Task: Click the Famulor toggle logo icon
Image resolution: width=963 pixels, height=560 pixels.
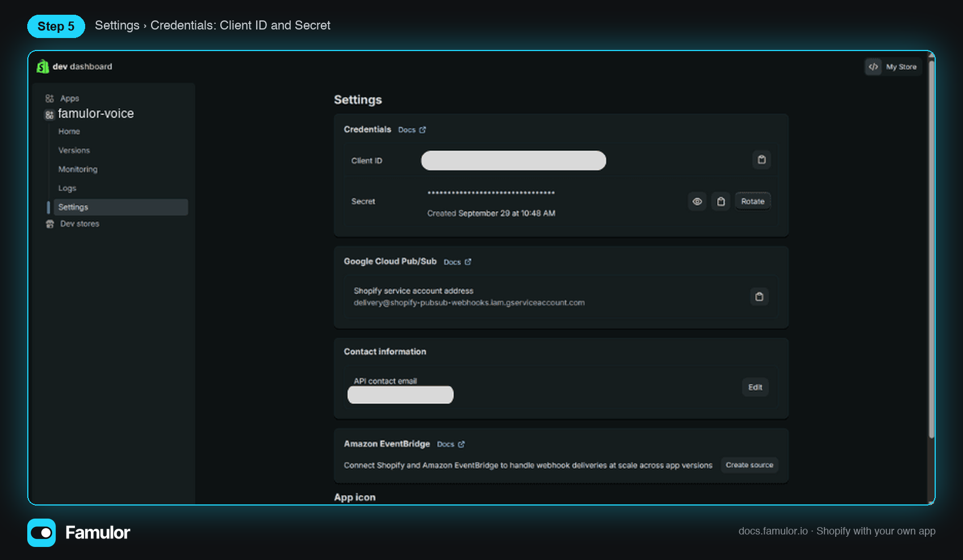Action: (41, 533)
